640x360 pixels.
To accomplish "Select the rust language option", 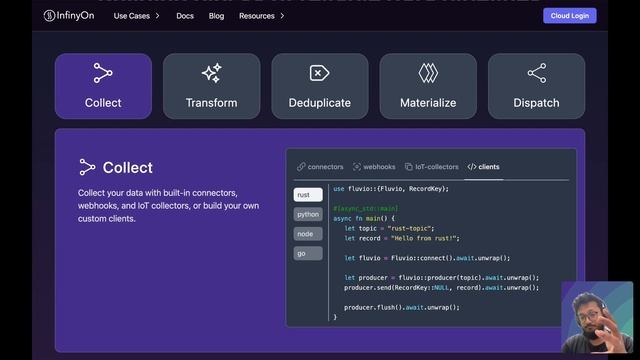I will [308, 195].
